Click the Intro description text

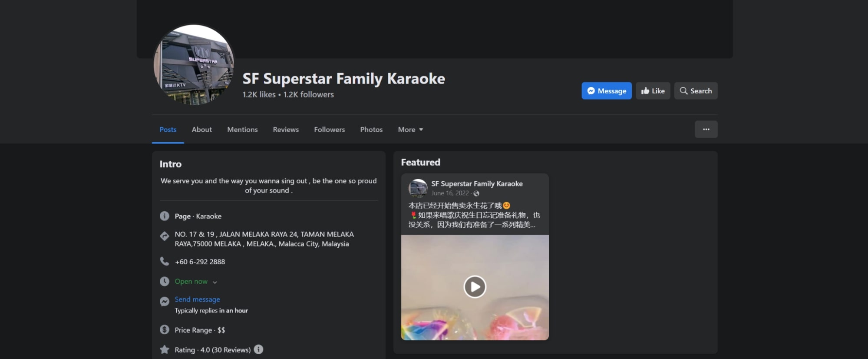pyautogui.click(x=268, y=186)
